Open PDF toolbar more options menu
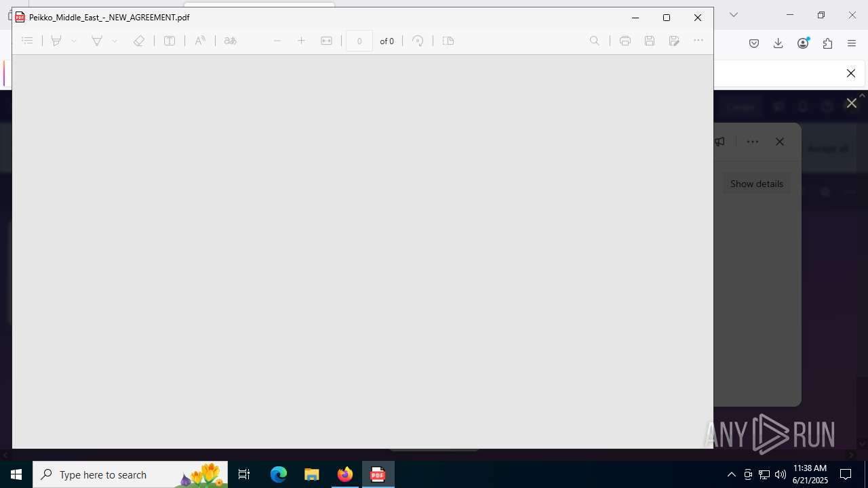The image size is (868, 488). (x=698, y=41)
